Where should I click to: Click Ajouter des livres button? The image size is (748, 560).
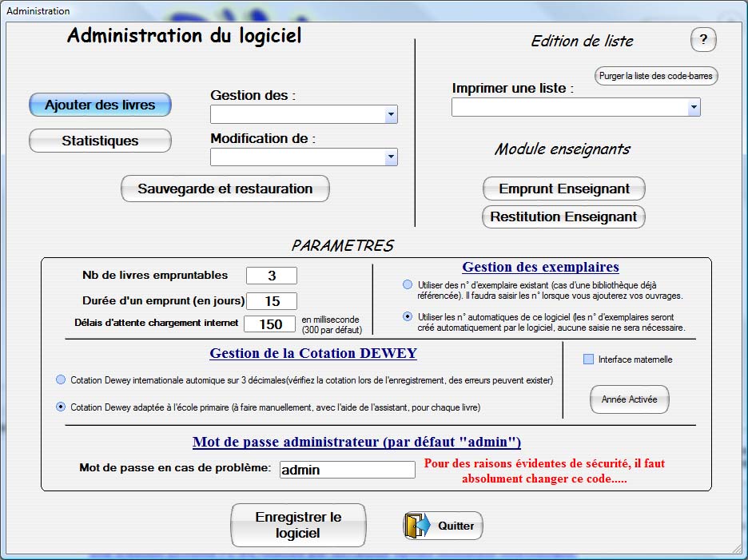coord(100,105)
